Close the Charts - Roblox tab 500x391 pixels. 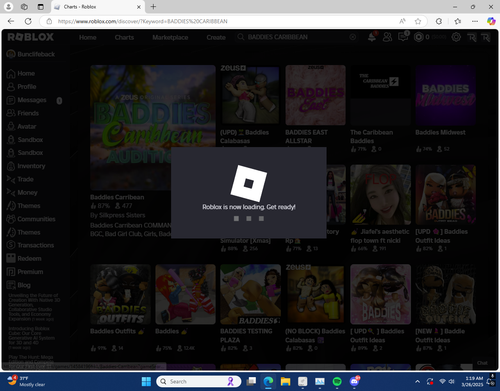point(139,7)
